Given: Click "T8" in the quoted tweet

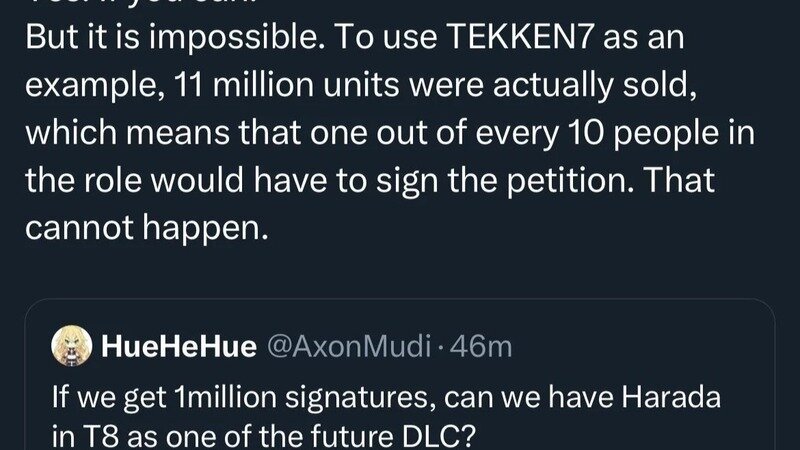Looking at the screenshot, I should [93, 431].
